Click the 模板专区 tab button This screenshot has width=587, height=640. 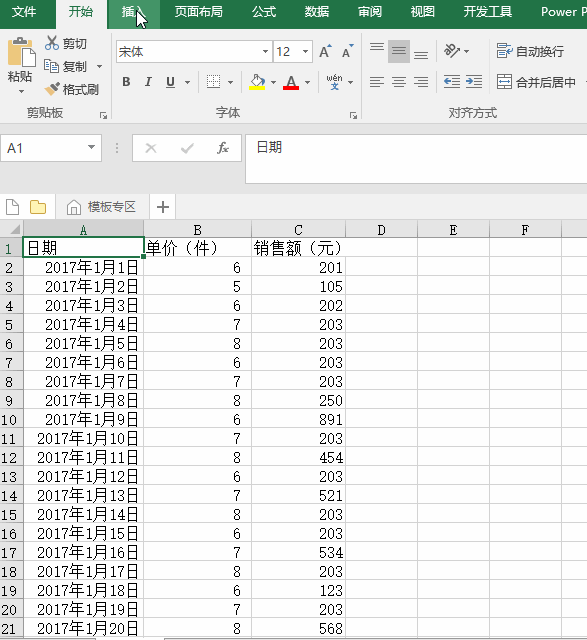pyautogui.click(x=102, y=207)
